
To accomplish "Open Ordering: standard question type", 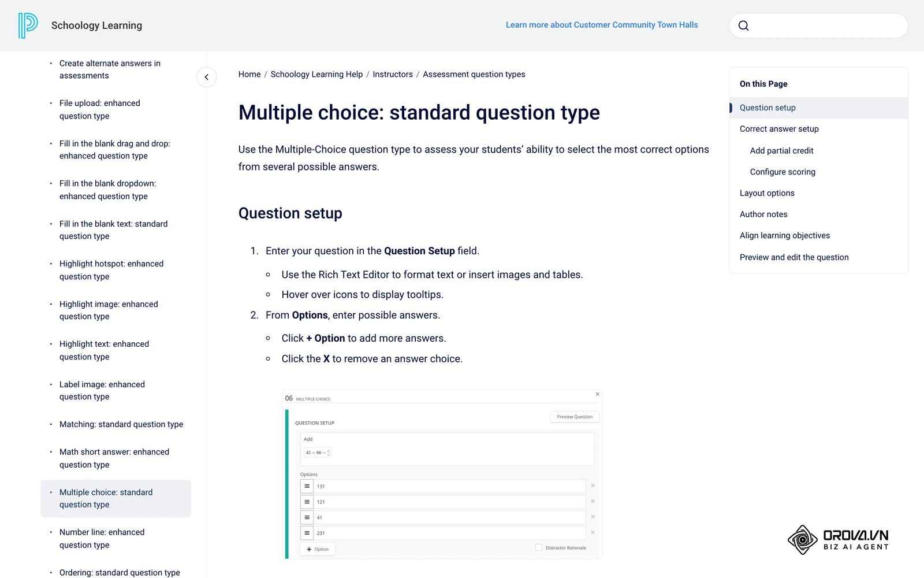I will (x=120, y=573).
